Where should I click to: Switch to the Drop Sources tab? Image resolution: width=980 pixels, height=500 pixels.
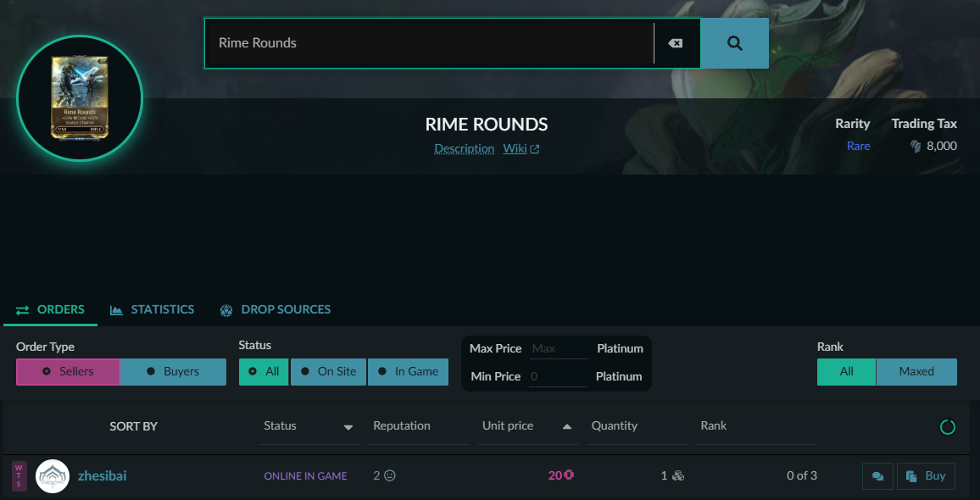[276, 309]
